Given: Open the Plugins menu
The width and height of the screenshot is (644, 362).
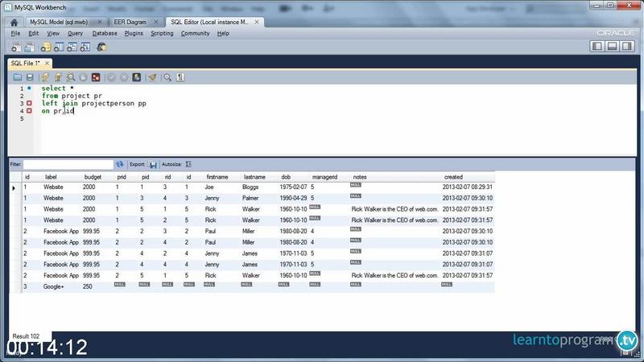Looking at the screenshot, I should click(134, 33).
